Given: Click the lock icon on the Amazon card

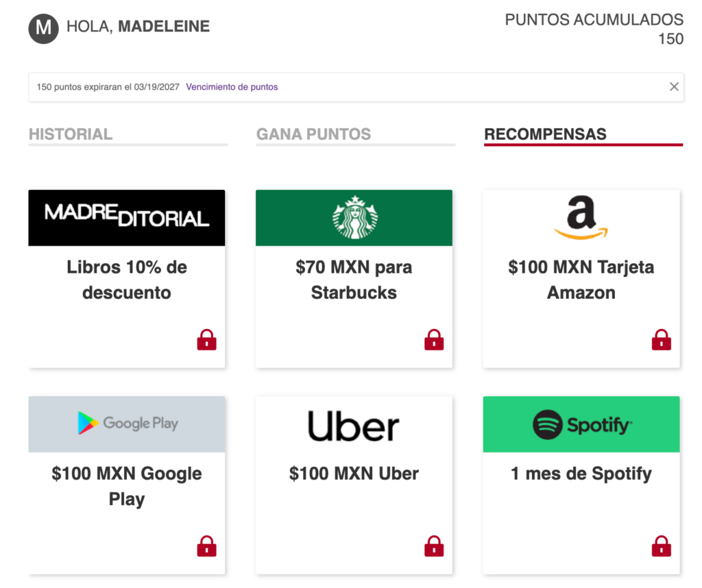Looking at the screenshot, I should 661,339.
